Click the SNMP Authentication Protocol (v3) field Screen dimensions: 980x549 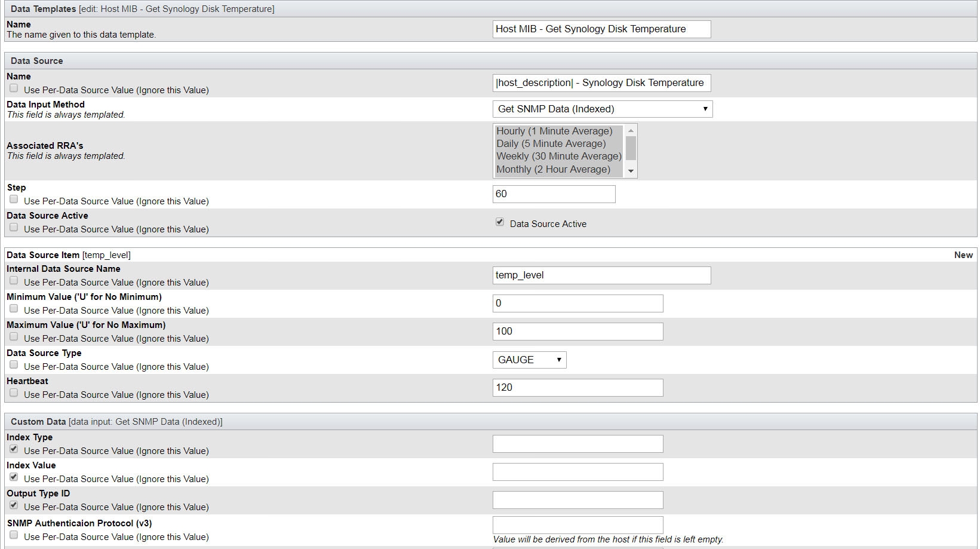[577, 525]
